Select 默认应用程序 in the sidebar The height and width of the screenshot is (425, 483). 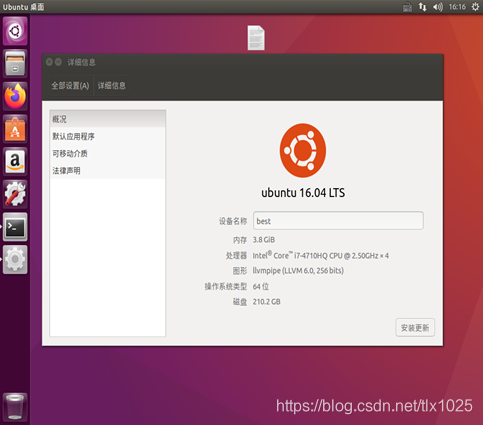pyautogui.click(x=107, y=136)
